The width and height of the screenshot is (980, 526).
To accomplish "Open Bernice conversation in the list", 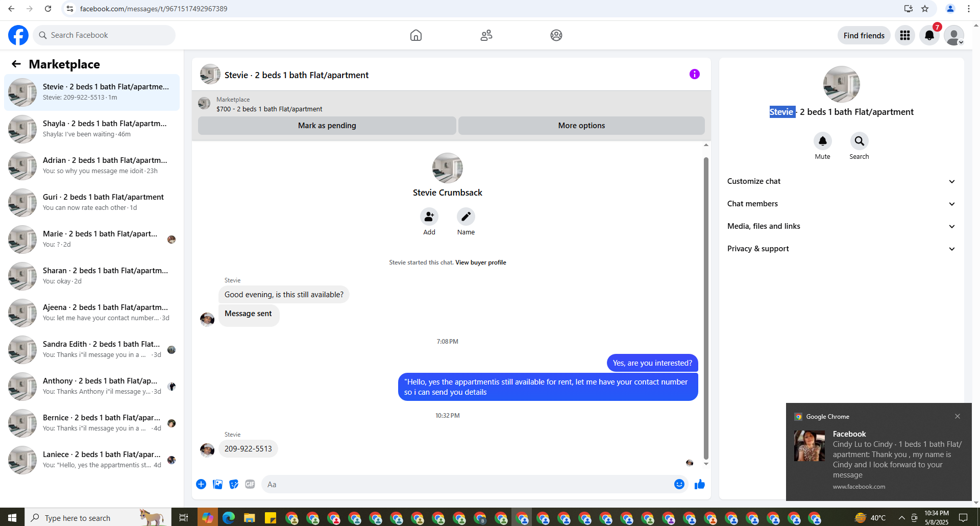I will click(x=92, y=423).
